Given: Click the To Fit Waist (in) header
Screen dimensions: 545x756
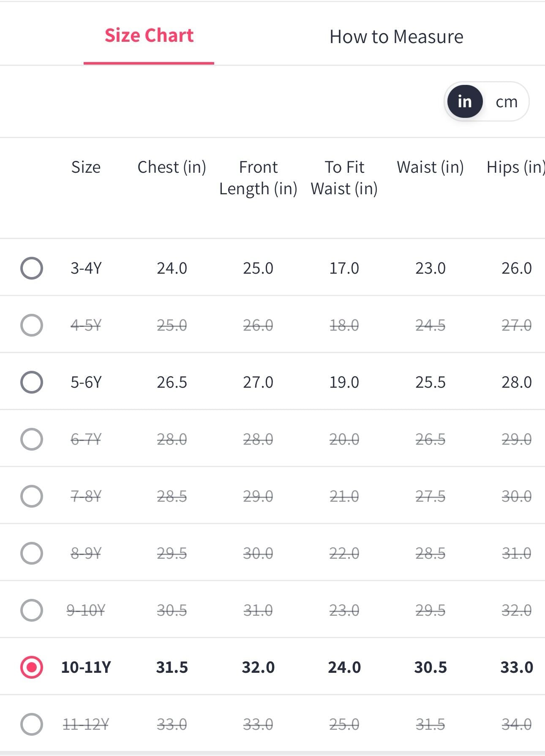Looking at the screenshot, I should pyautogui.click(x=344, y=178).
